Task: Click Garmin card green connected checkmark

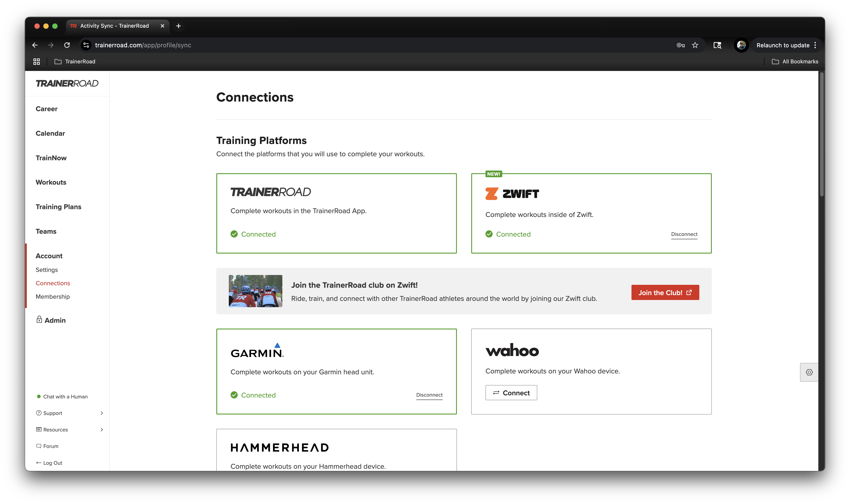Action: [x=234, y=395]
